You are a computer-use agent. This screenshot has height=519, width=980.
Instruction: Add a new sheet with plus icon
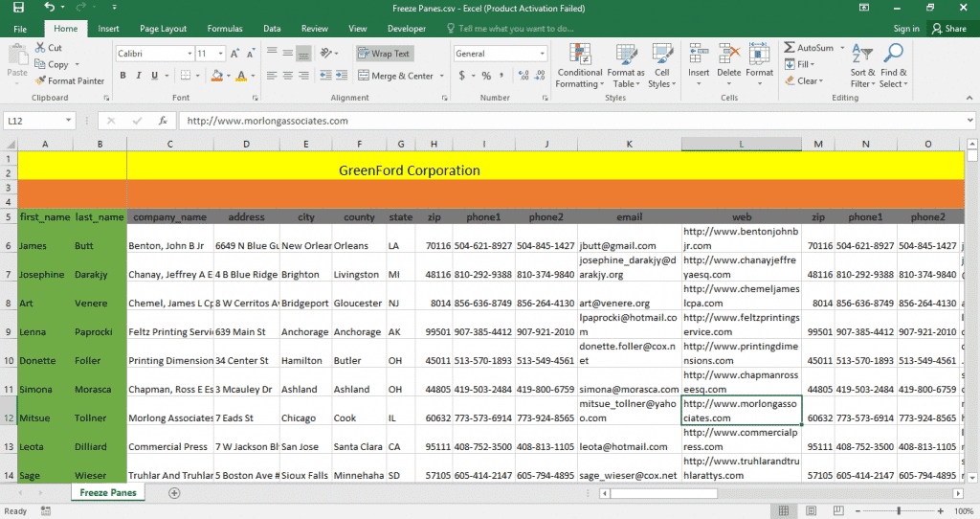click(174, 492)
